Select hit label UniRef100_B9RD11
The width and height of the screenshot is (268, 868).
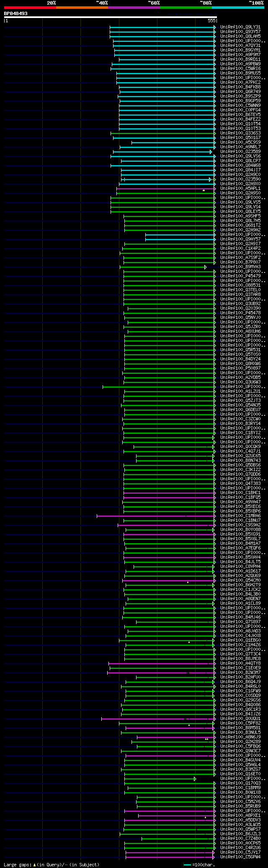(241, 60)
